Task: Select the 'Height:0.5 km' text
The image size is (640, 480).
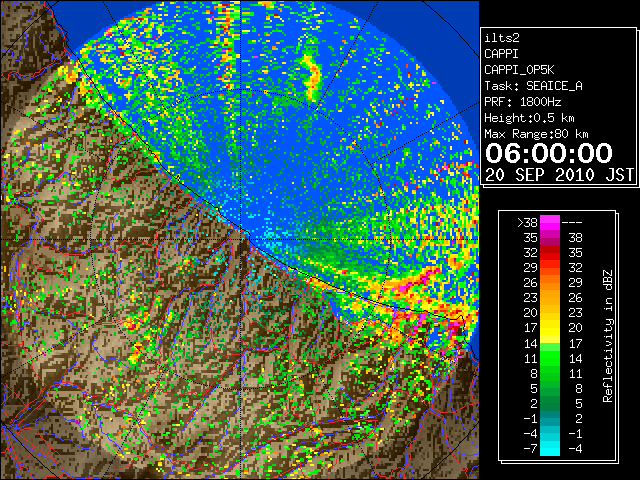Action: [529, 118]
